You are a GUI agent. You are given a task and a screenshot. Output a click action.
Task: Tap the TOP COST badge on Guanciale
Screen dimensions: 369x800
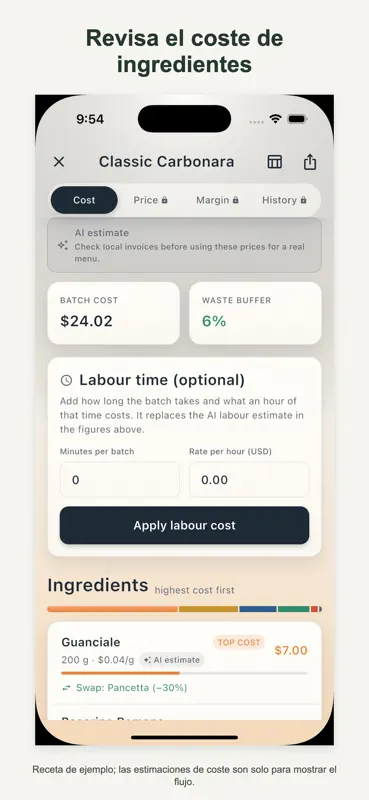point(239,642)
